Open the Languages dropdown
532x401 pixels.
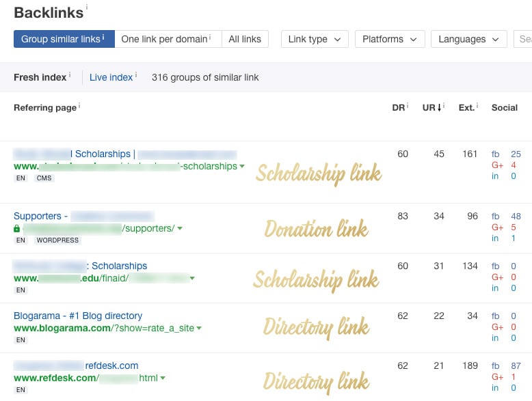469,39
